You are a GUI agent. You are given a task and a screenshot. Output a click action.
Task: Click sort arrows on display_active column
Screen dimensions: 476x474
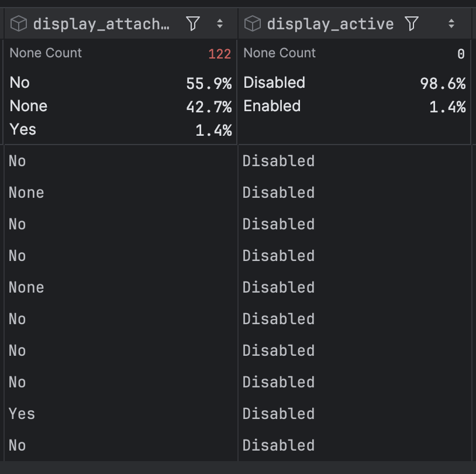click(x=451, y=23)
